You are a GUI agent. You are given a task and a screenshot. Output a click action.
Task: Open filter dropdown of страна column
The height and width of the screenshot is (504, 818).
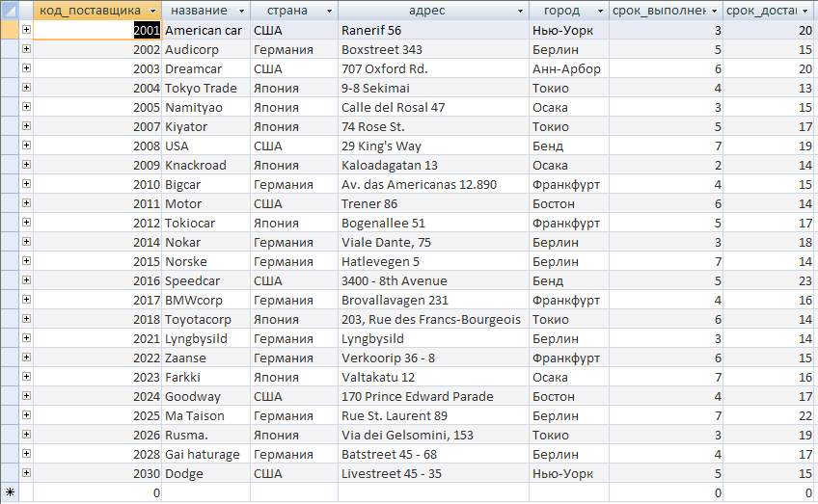[x=329, y=11]
